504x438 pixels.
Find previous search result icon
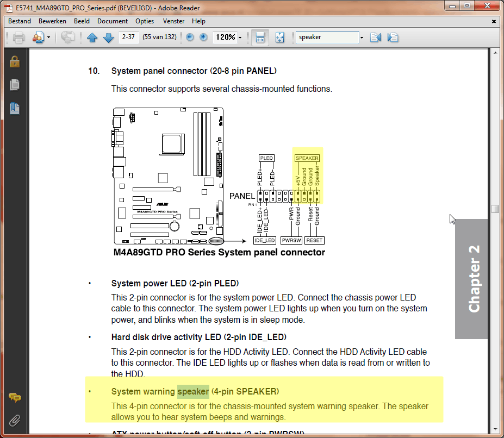tap(376, 37)
